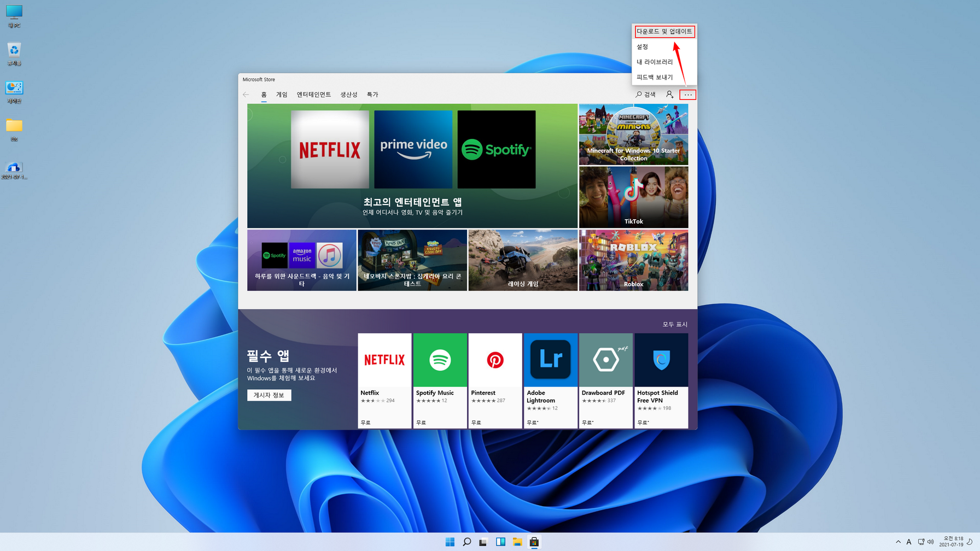Open Task View on taskbar
Screen dimensions: 980x551
click(x=483, y=542)
